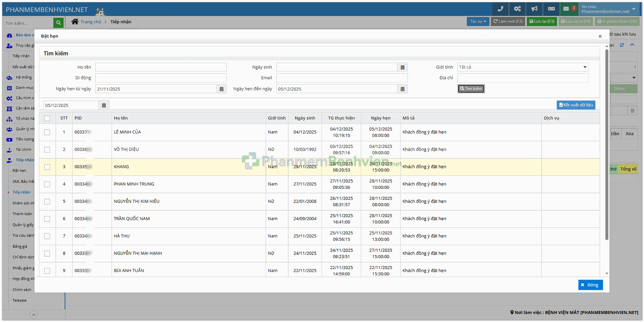
Task: Click the Họ tên input field
Action: click(161, 67)
